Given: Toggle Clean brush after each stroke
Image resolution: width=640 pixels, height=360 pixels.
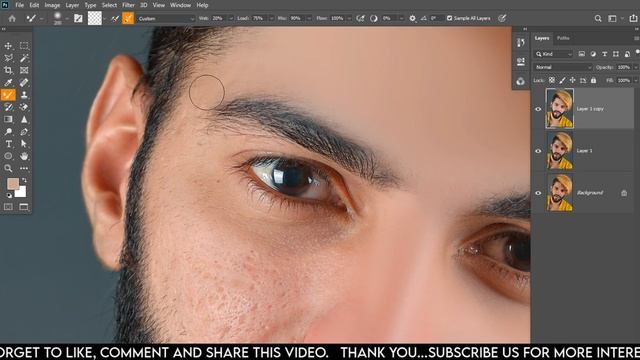Looking at the screenshot, I should click(x=128, y=18).
